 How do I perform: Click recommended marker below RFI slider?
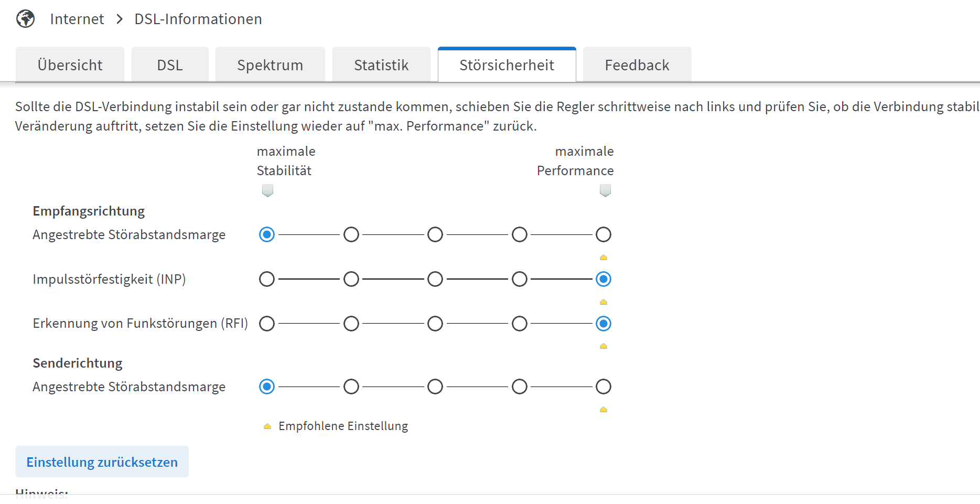tap(604, 346)
